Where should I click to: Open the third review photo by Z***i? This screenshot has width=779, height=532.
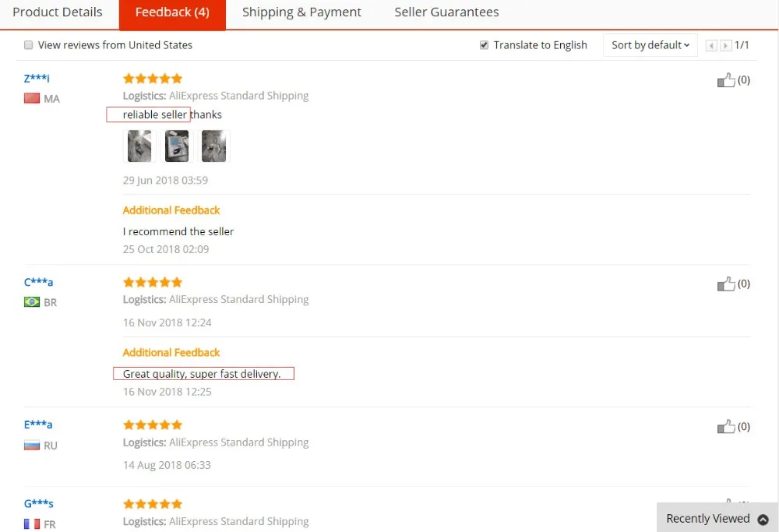point(214,146)
